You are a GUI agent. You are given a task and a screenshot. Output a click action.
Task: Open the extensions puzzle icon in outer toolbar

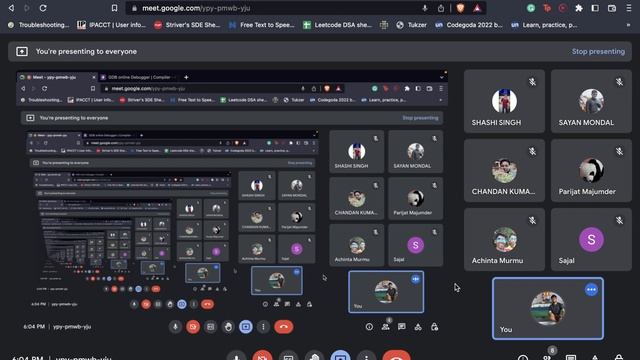point(579,8)
